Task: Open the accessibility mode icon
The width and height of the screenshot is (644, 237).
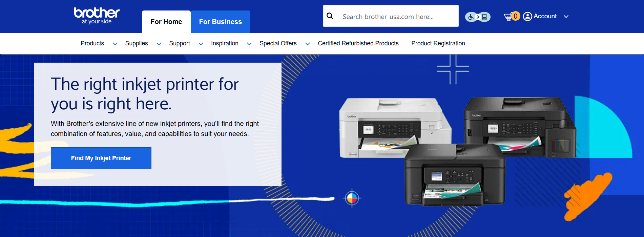Action: click(x=478, y=17)
